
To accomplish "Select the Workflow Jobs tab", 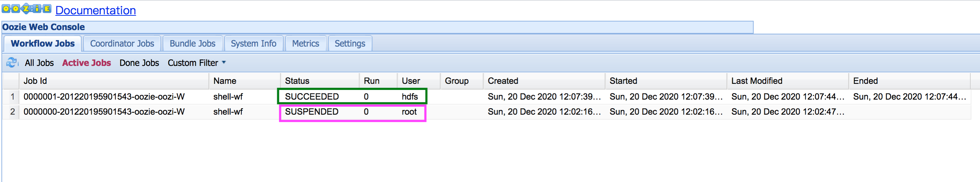I will [x=43, y=44].
